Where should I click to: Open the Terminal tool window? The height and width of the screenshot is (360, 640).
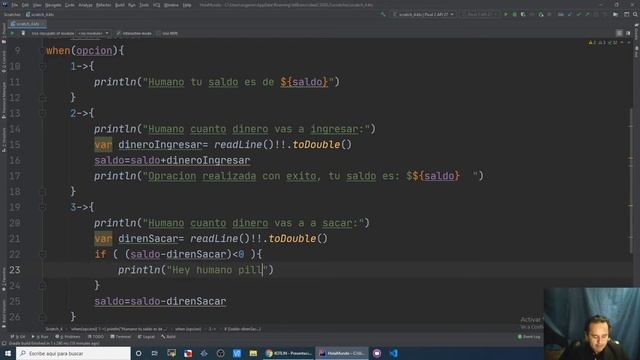pyautogui.click(x=121, y=337)
